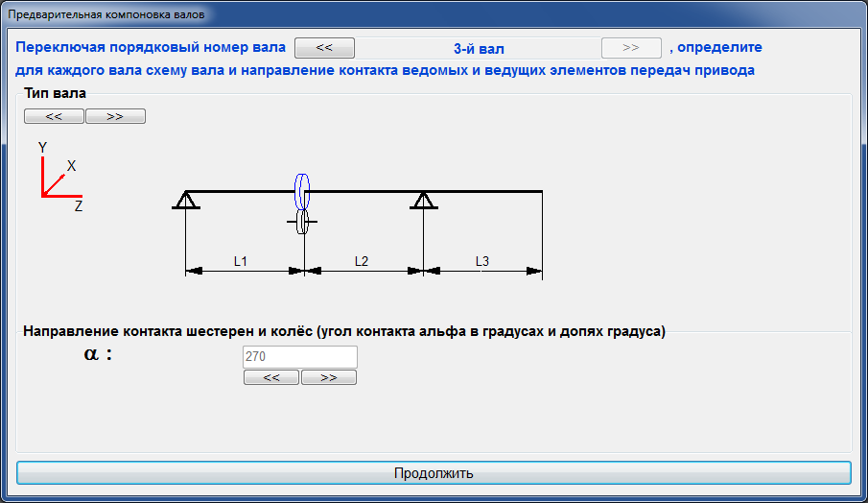The image size is (868, 503).
Task: Click the L3 dimension label
Action: pos(482,261)
